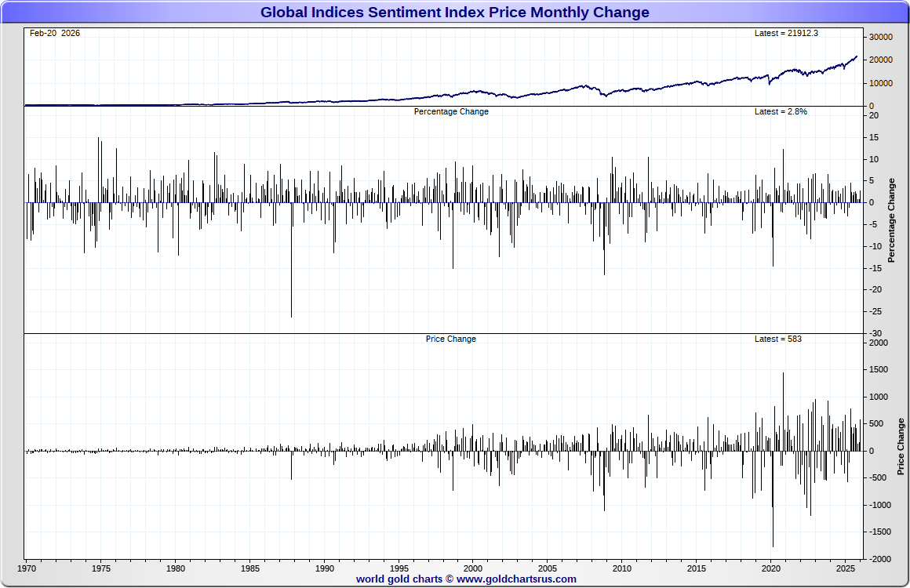Open the www.goldchartsrus.com footer link

516,579
